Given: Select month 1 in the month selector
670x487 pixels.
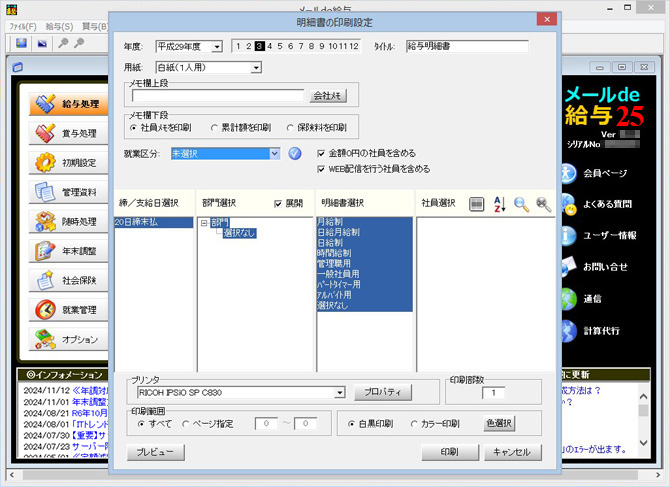Looking at the screenshot, I should coord(238,46).
